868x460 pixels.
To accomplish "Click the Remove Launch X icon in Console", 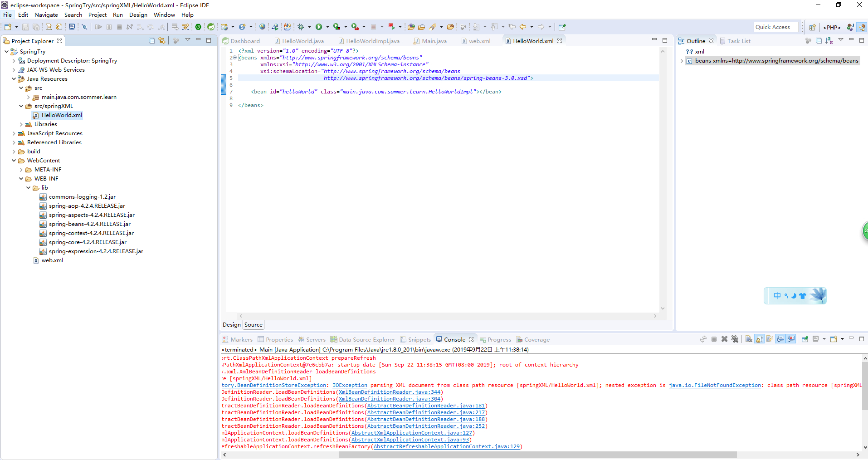I will [x=724, y=339].
